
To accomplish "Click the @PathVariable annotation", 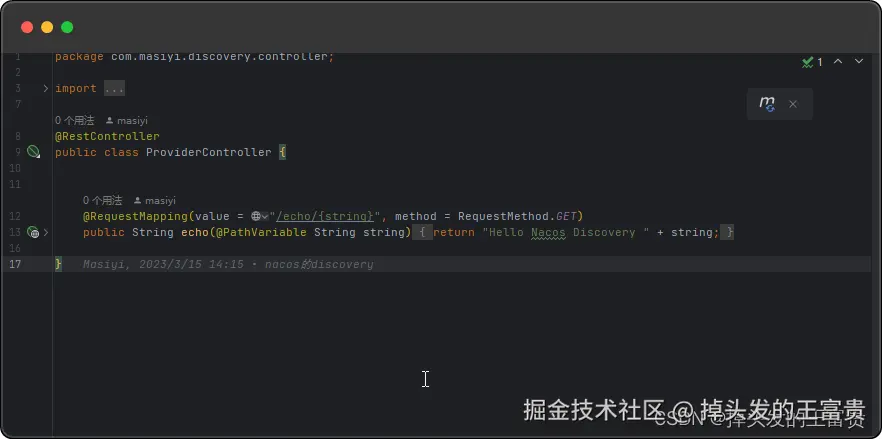I will (262, 232).
